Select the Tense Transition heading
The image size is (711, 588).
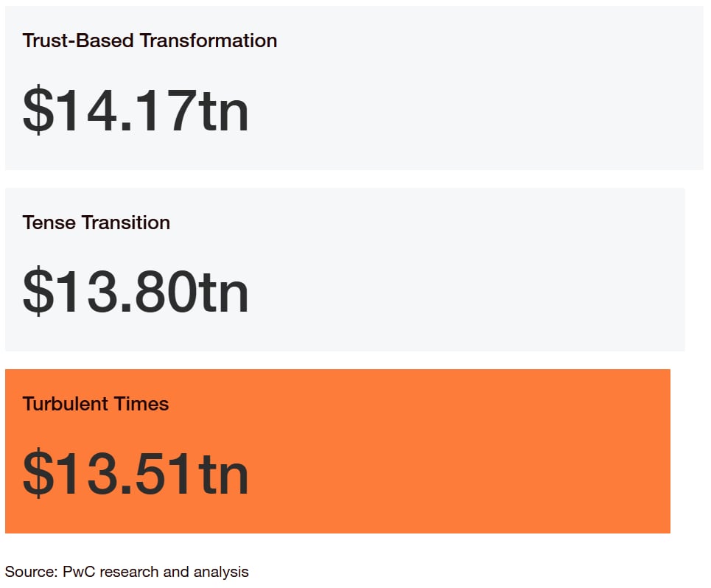coord(96,223)
